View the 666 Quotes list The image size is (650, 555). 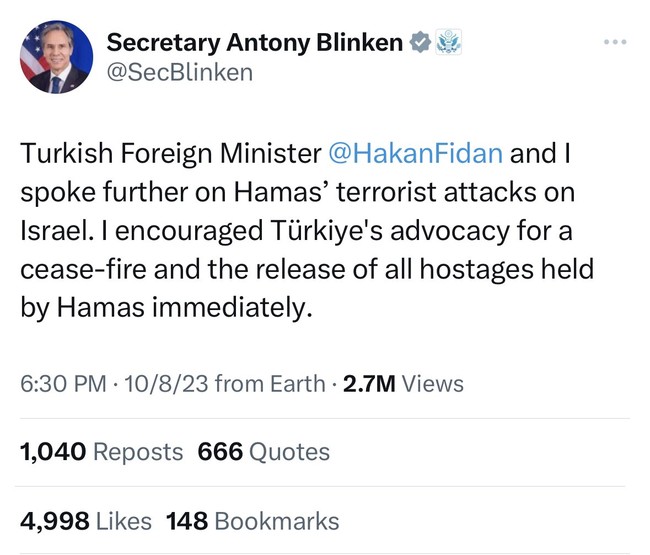pos(264,452)
